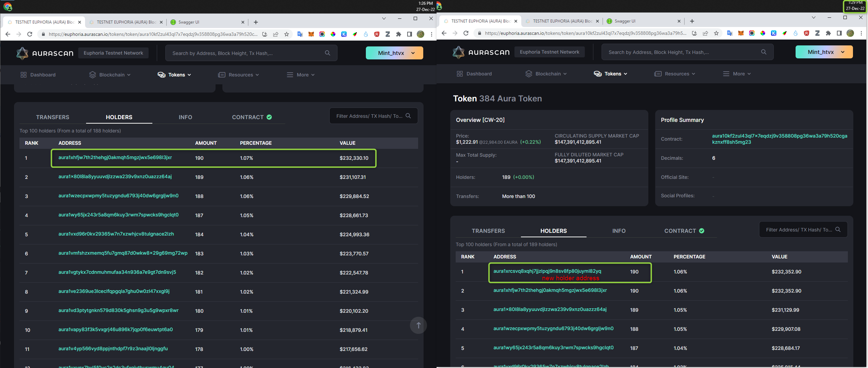Click share page icon in left address bar
868x368 pixels.
pyautogui.click(x=276, y=34)
